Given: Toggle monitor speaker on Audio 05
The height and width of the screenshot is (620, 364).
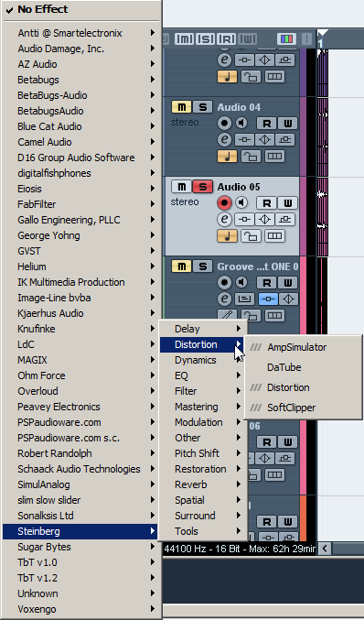Looking at the screenshot, I should [241, 203].
